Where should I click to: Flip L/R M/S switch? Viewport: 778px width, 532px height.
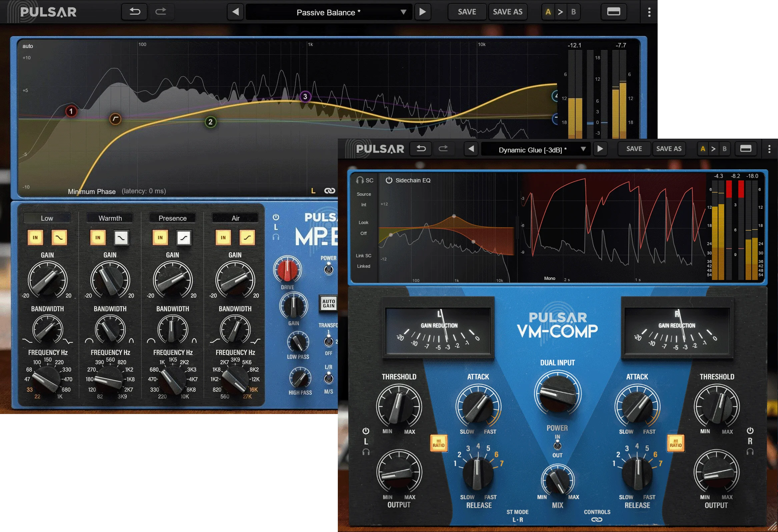click(329, 378)
